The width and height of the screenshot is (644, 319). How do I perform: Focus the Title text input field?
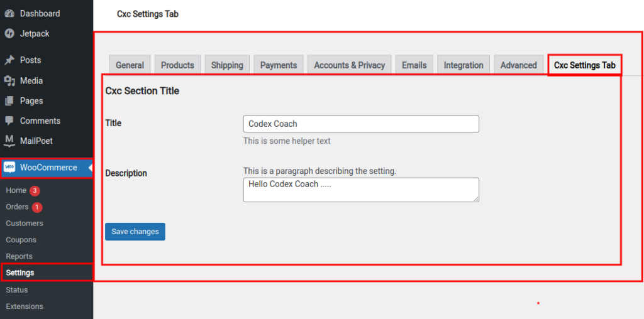361,124
